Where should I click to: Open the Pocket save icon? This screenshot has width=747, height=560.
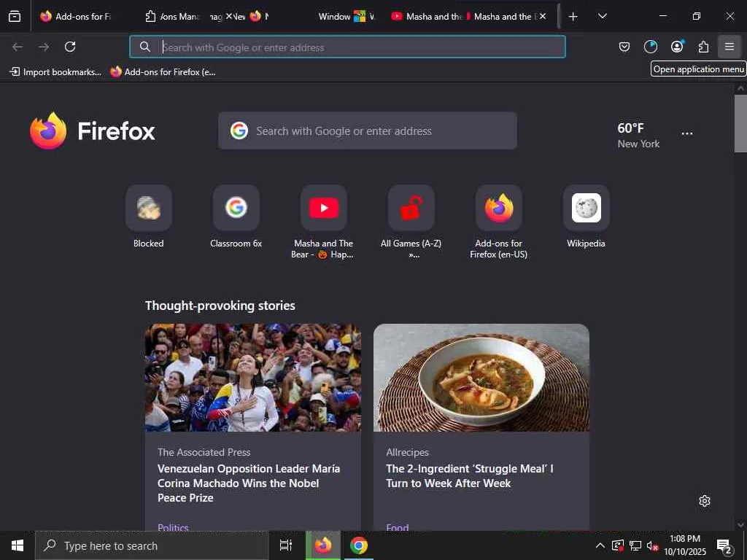[624, 47]
